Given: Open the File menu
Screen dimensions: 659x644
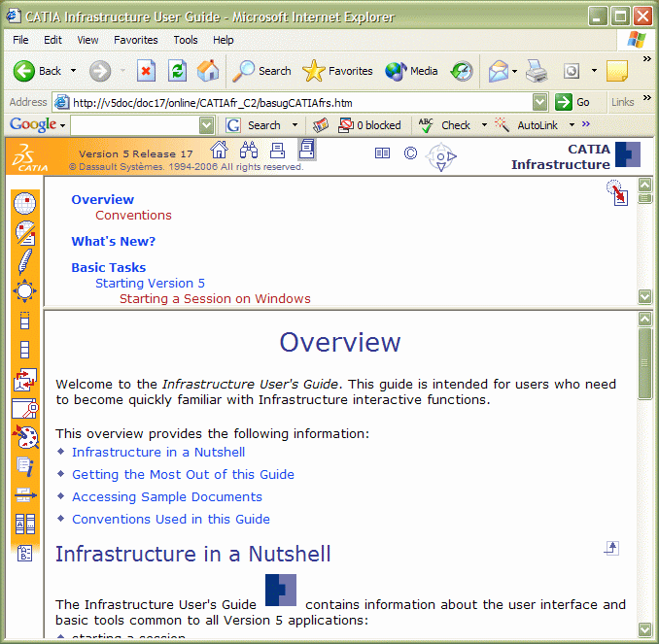Looking at the screenshot, I should 20,40.
